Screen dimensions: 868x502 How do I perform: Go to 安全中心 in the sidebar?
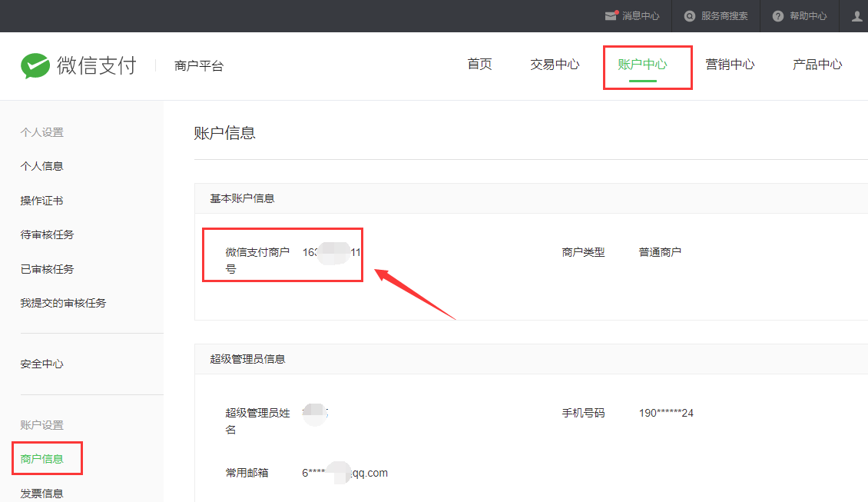41,364
